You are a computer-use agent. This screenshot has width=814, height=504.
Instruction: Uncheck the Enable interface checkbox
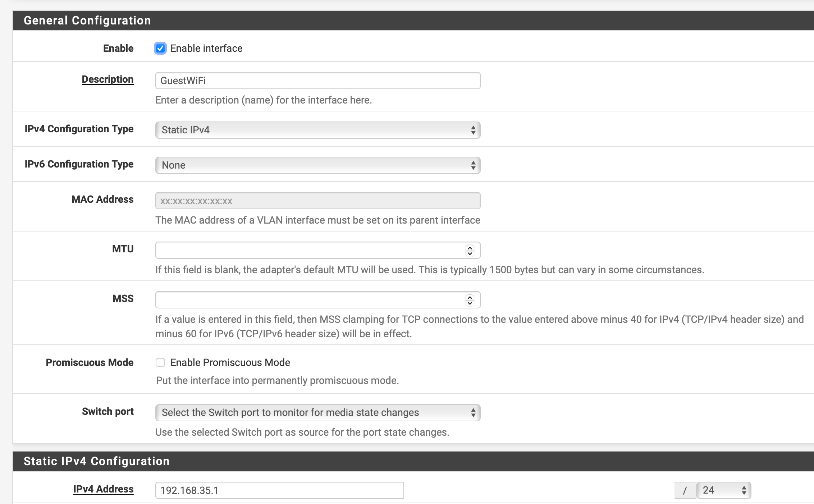pyautogui.click(x=160, y=48)
